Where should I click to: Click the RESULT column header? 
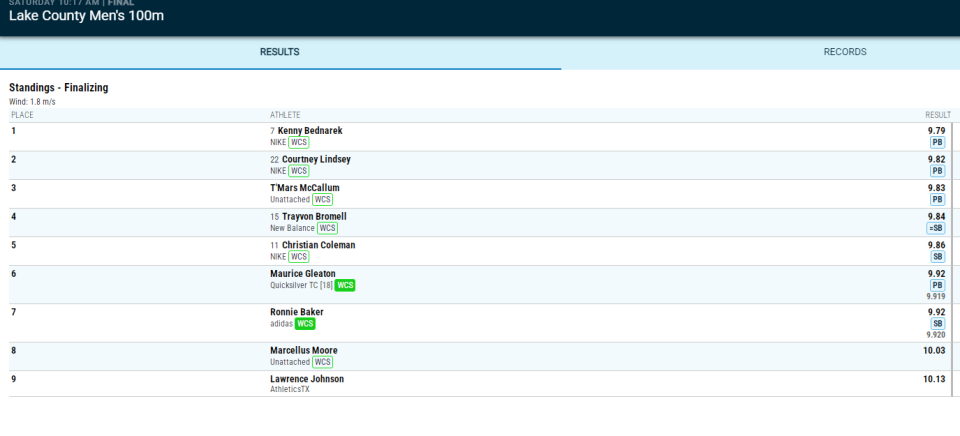pos(938,115)
